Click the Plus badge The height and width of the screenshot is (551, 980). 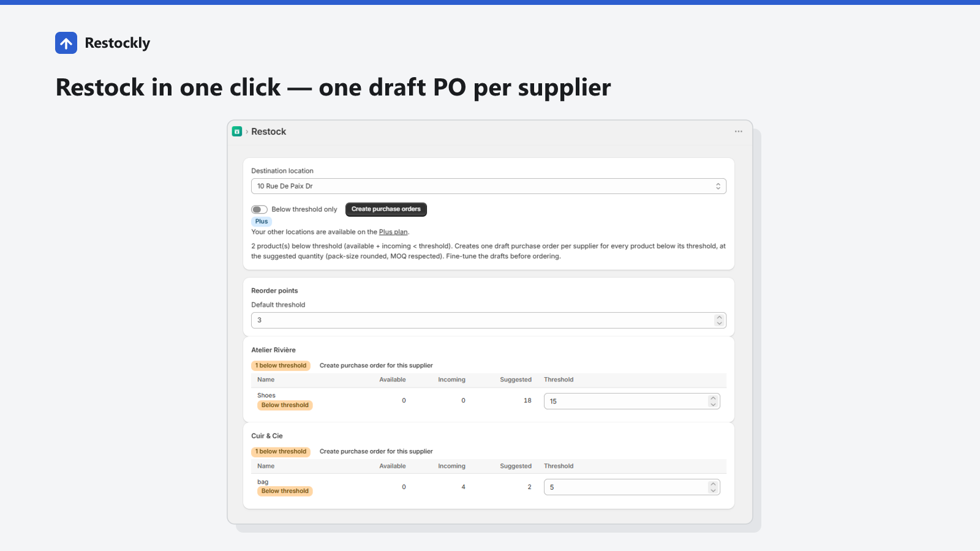262,222
